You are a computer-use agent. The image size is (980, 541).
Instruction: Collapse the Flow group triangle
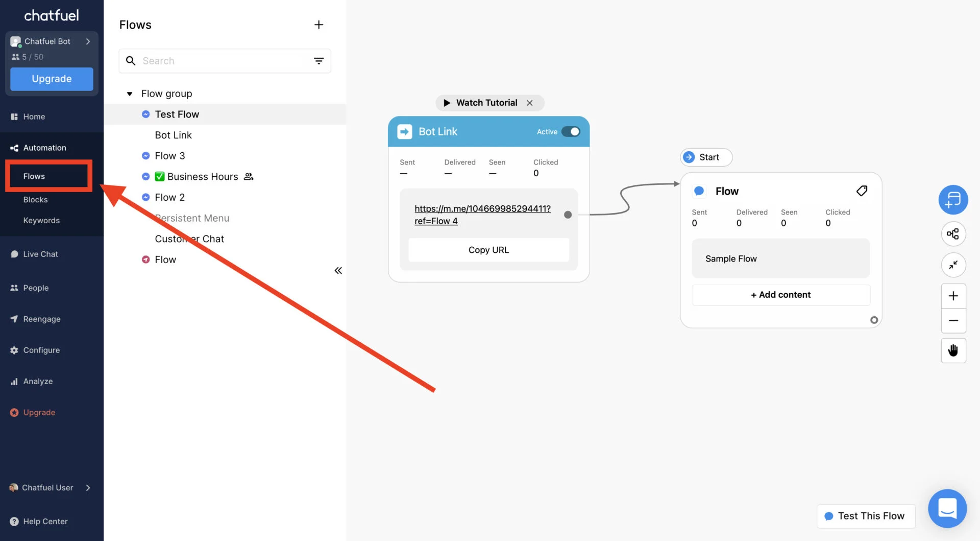coord(130,94)
